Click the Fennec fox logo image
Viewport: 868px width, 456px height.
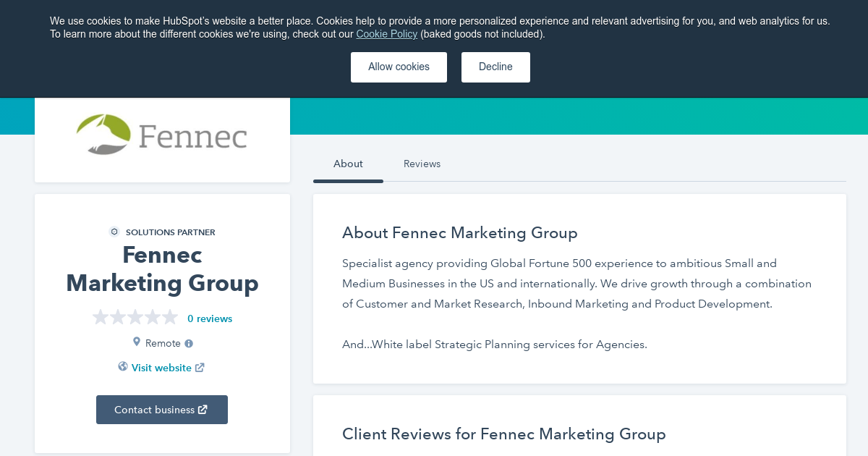(162, 135)
